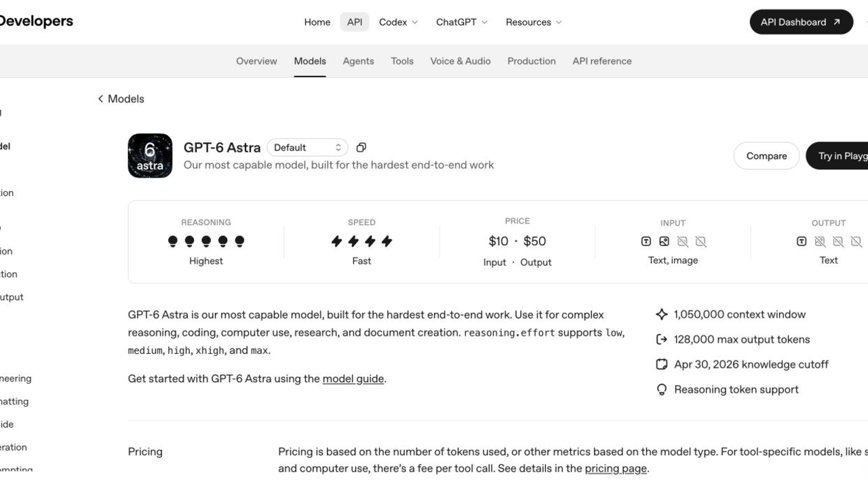Click the Developers logo text

click(35, 22)
